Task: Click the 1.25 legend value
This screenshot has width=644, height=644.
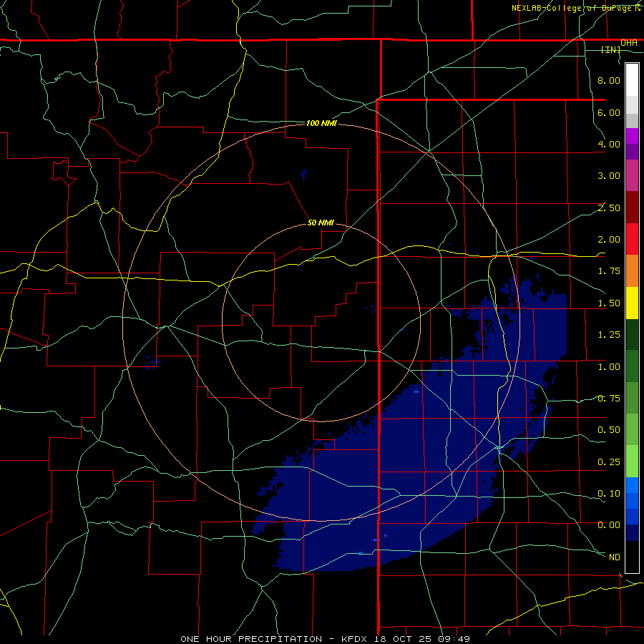Action: coord(609,335)
